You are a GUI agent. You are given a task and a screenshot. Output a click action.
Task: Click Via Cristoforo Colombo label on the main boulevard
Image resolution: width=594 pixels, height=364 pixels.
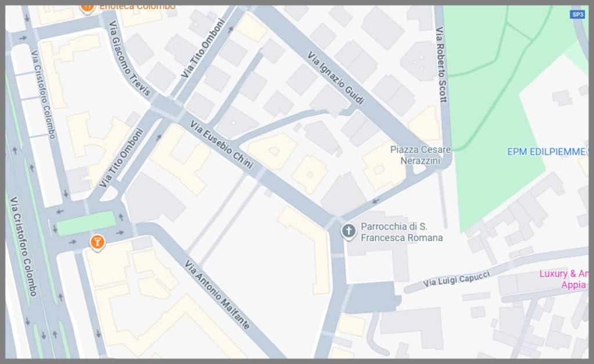23,246
